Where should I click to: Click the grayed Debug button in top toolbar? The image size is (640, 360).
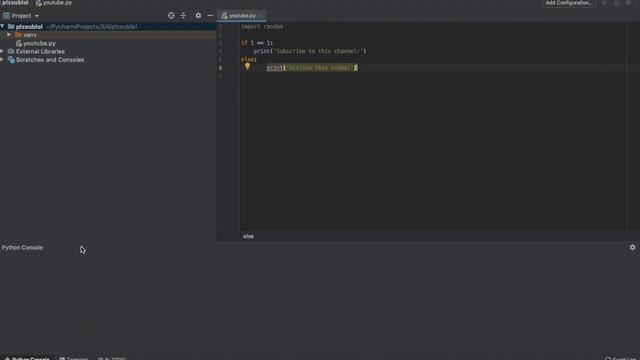tap(617, 3)
